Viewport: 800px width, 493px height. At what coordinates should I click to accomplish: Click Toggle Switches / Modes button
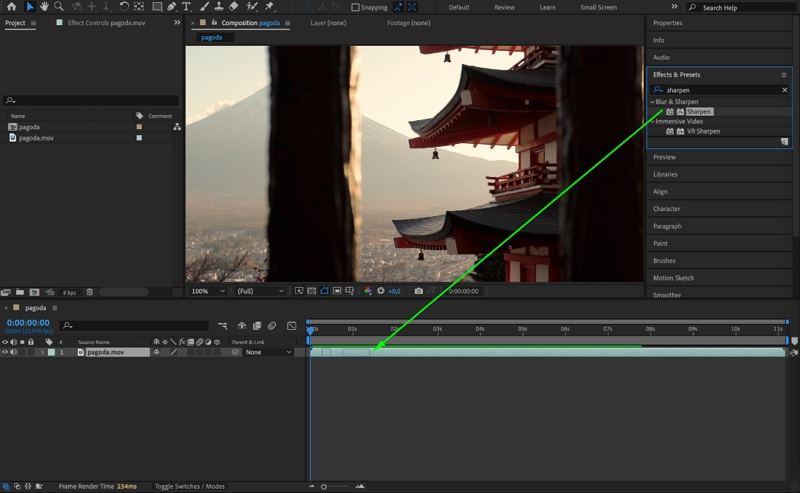point(189,486)
